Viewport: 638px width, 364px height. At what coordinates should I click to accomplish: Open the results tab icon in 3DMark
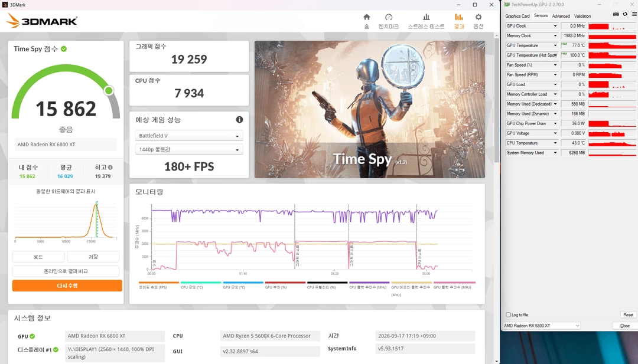click(x=459, y=17)
